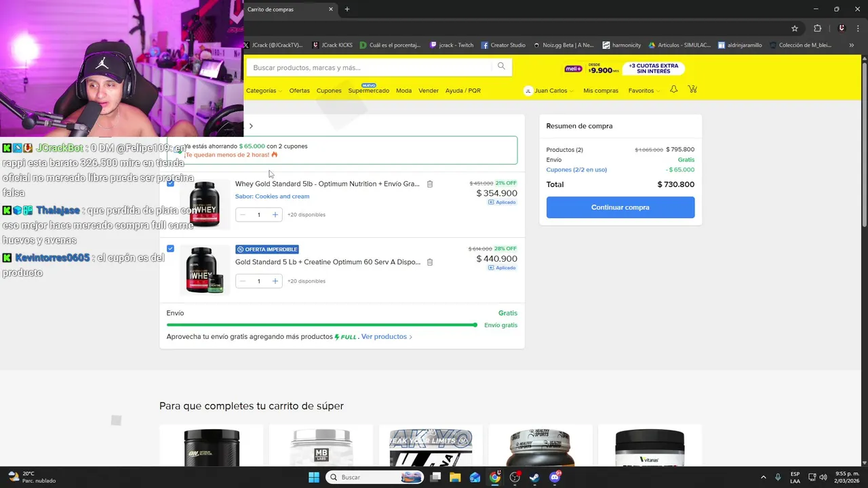This screenshot has height=488, width=868.
Task: Expand the Favoritos dropdown
Action: (644, 90)
